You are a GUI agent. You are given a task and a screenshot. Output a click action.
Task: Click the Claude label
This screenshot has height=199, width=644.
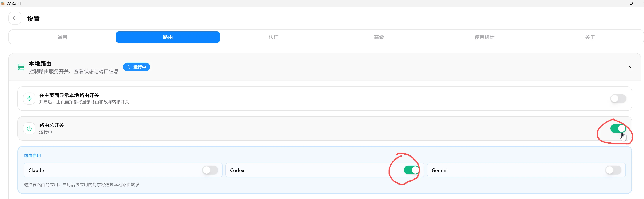point(36,170)
